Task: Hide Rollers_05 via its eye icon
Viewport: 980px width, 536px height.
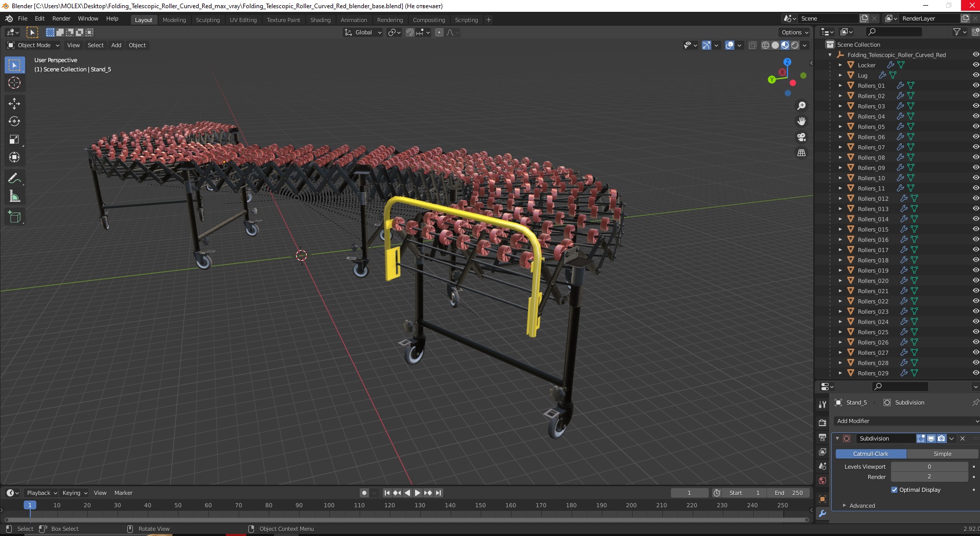Action: point(975,127)
